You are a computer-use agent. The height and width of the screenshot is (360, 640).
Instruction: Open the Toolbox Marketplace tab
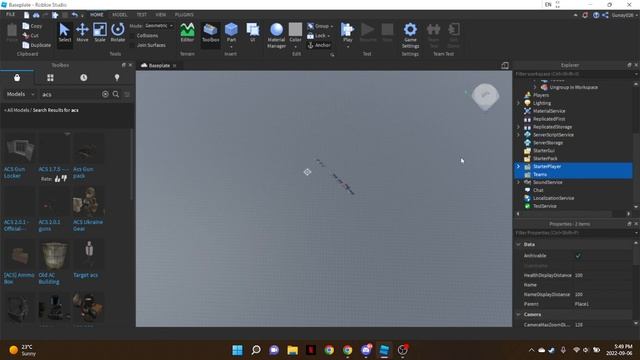(17, 78)
